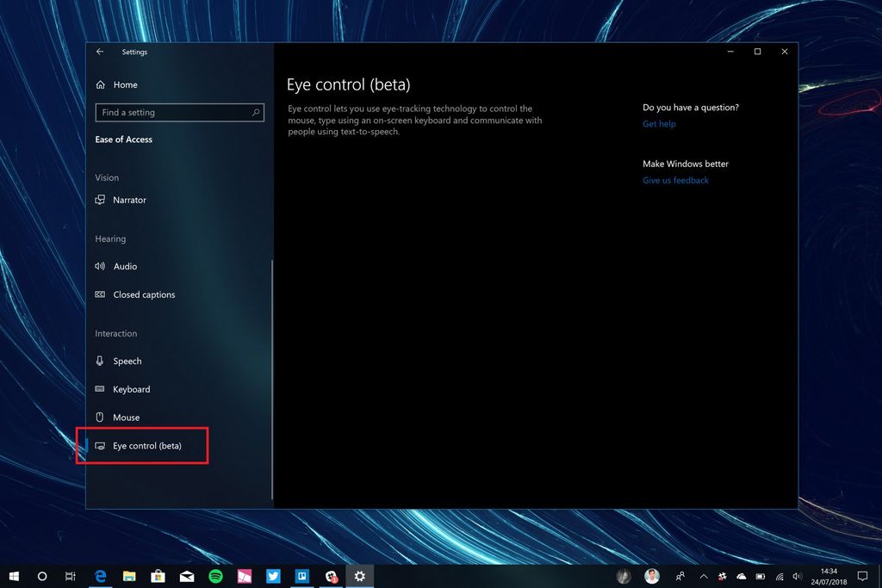Click the volume icon in the system tray
This screenshot has height=588, width=882.
[x=796, y=576]
